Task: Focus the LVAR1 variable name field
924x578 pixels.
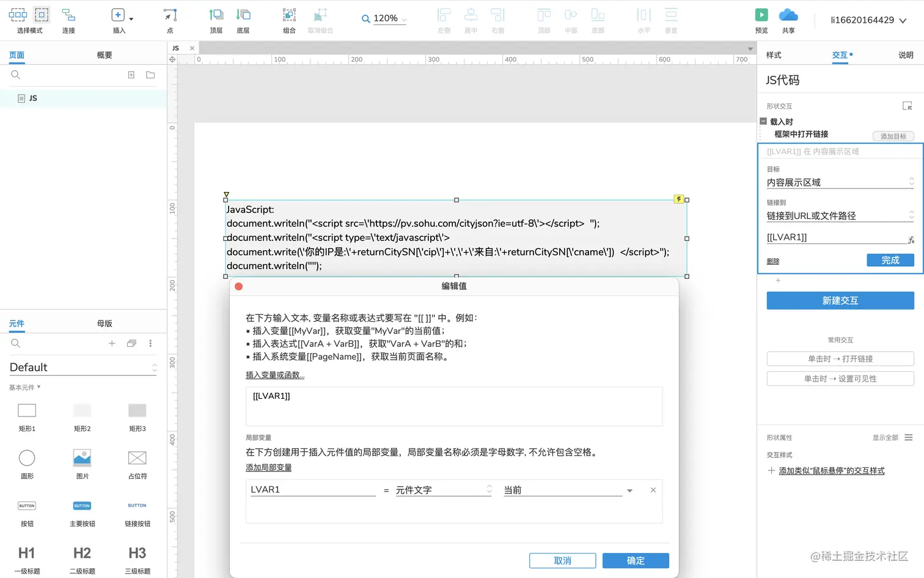Action: coord(313,489)
